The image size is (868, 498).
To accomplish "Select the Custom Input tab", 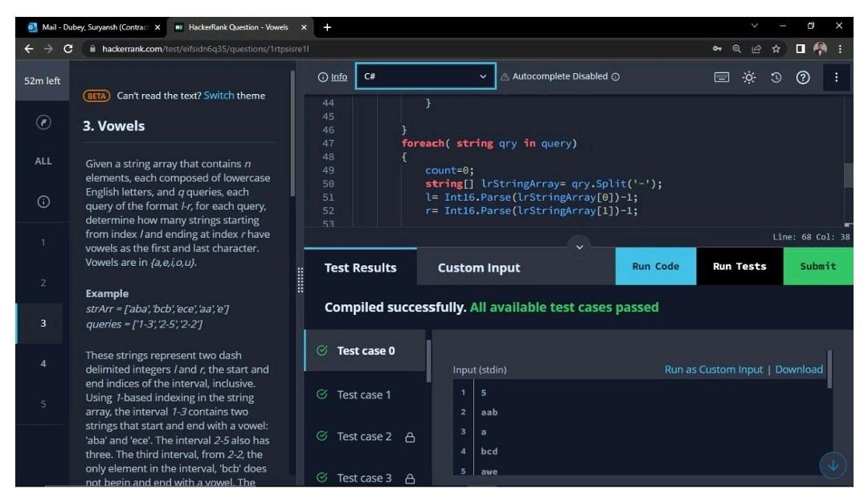I will point(479,267).
